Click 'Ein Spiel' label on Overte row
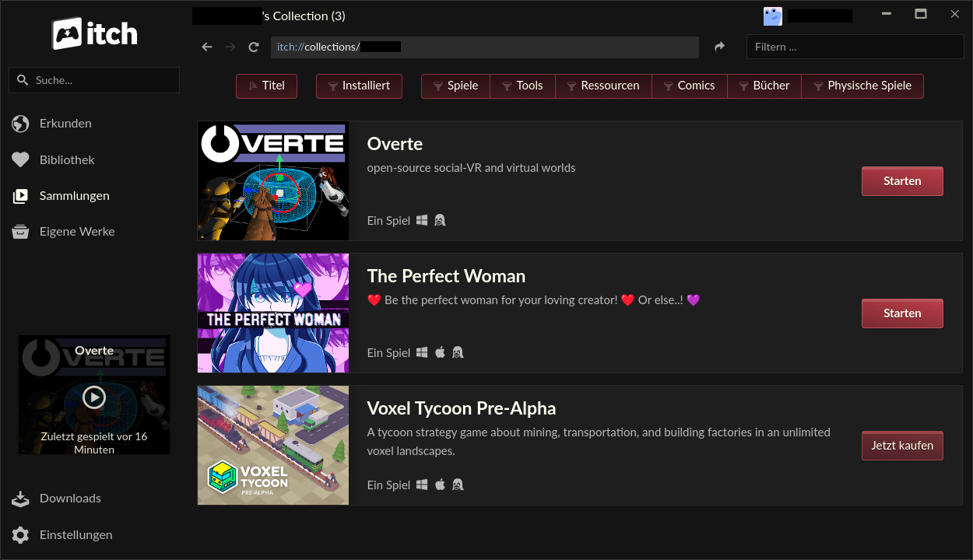This screenshot has width=973, height=560. [x=388, y=221]
